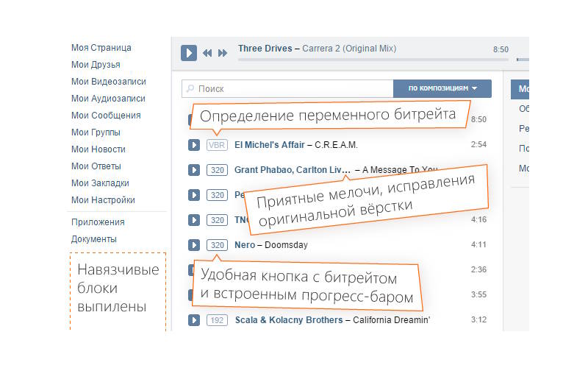
Task: Click the song title C.R.E.A.M.
Action: pyautogui.click(x=336, y=145)
